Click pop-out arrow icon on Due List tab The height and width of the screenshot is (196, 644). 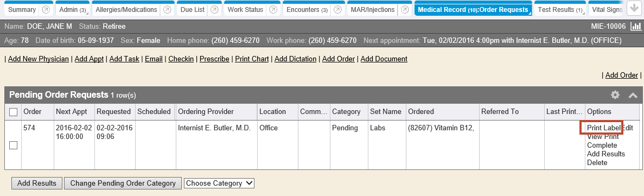pos(214,9)
